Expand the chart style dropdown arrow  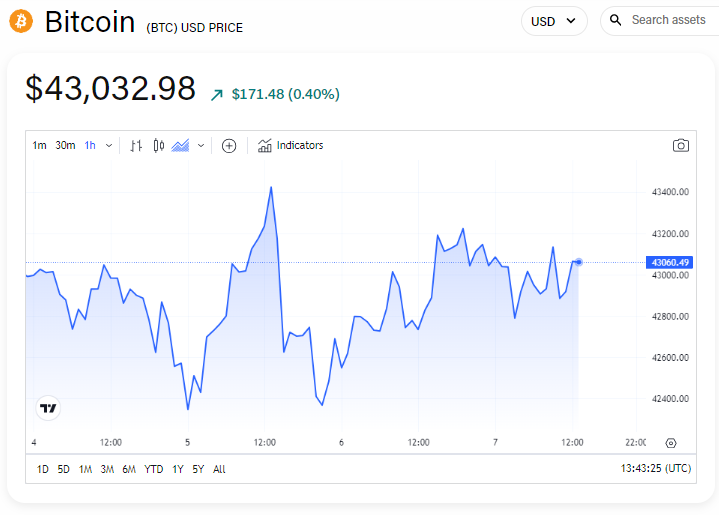pyautogui.click(x=201, y=146)
